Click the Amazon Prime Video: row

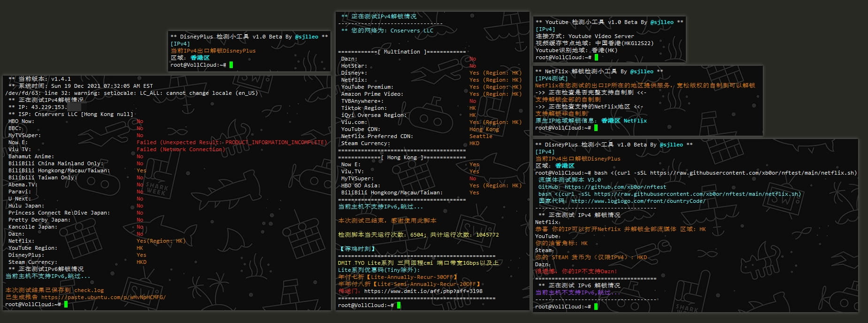pos(431,94)
